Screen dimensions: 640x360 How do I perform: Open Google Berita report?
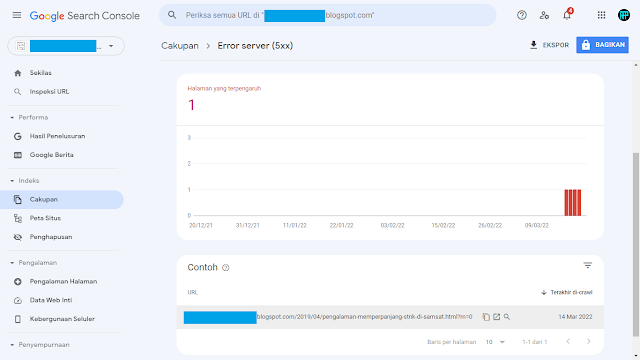(x=51, y=155)
